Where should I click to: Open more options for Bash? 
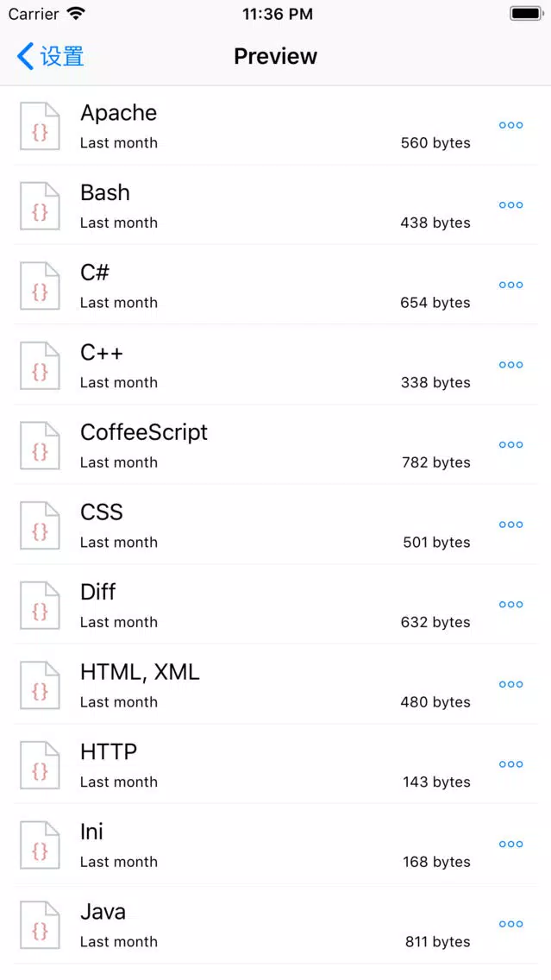(x=510, y=205)
